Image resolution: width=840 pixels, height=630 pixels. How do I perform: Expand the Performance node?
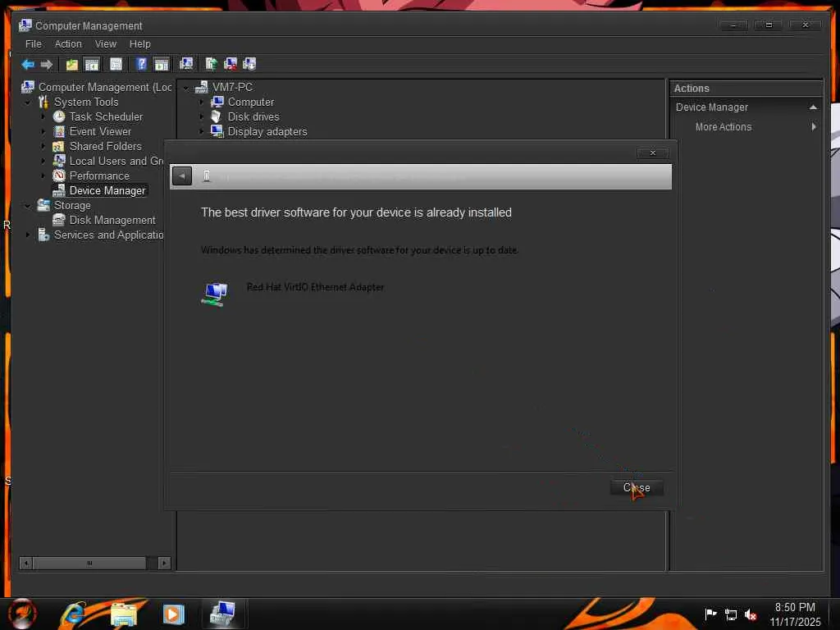pyautogui.click(x=43, y=176)
